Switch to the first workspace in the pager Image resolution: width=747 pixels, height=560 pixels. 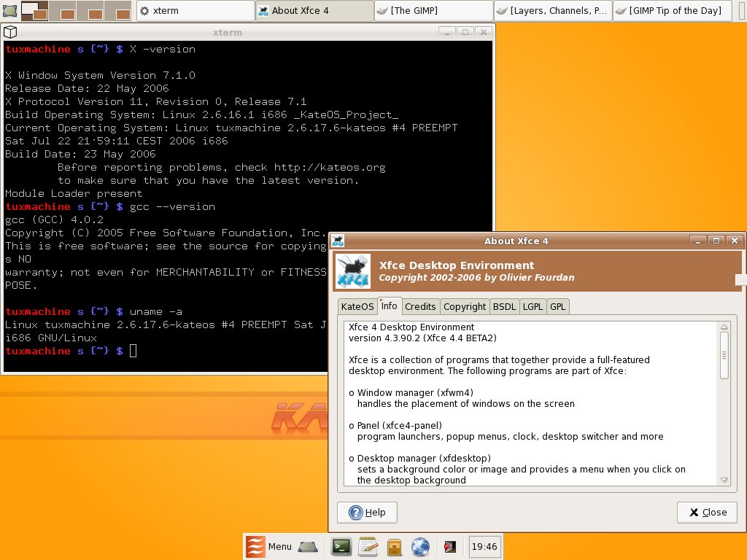34,10
